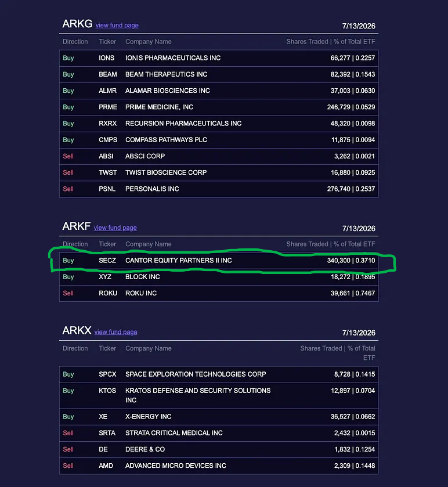Select the ROKU ticker cell
Image resolution: width=448 pixels, height=487 pixels.
108,293
